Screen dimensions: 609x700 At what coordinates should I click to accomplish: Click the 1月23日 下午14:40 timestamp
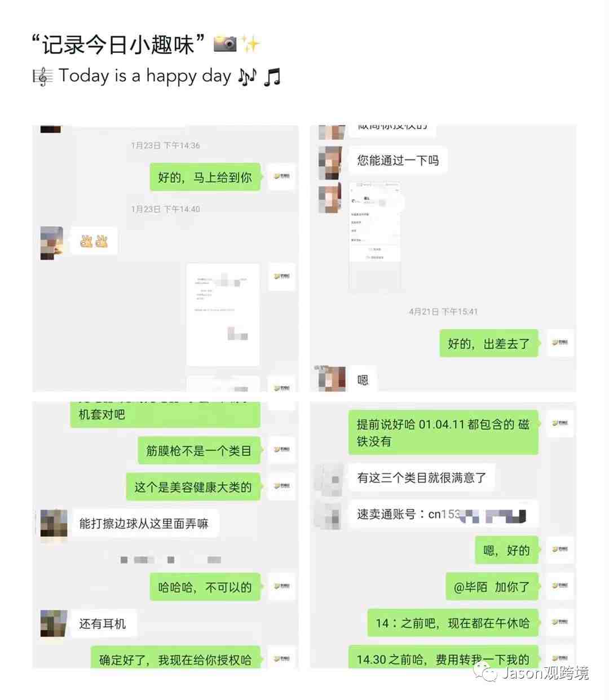click(166, 209)
